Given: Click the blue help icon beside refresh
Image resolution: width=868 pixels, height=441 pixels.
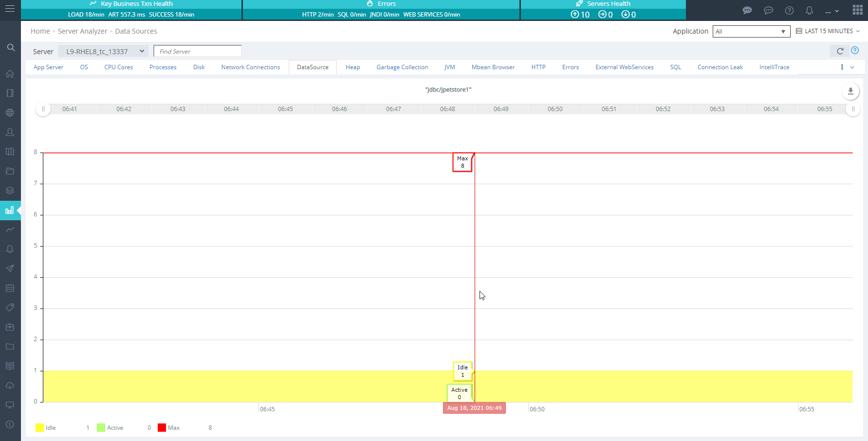Looking at the screenshot, I should 855,50.
